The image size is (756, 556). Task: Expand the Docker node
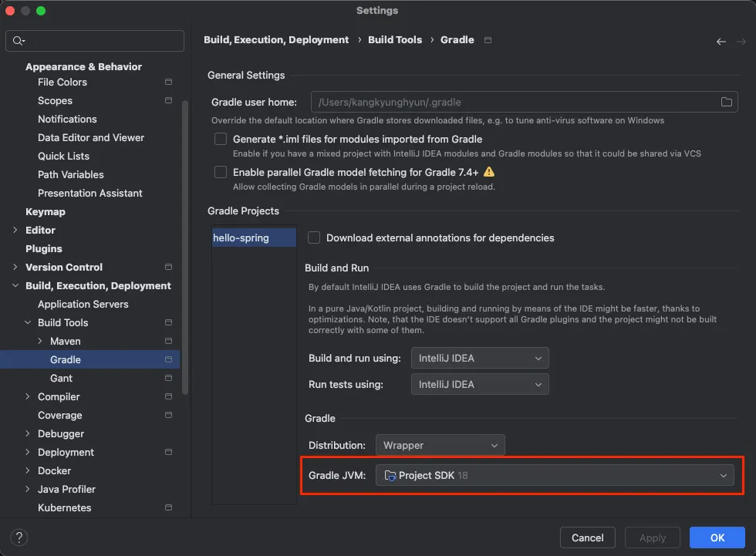click(28, 470)
